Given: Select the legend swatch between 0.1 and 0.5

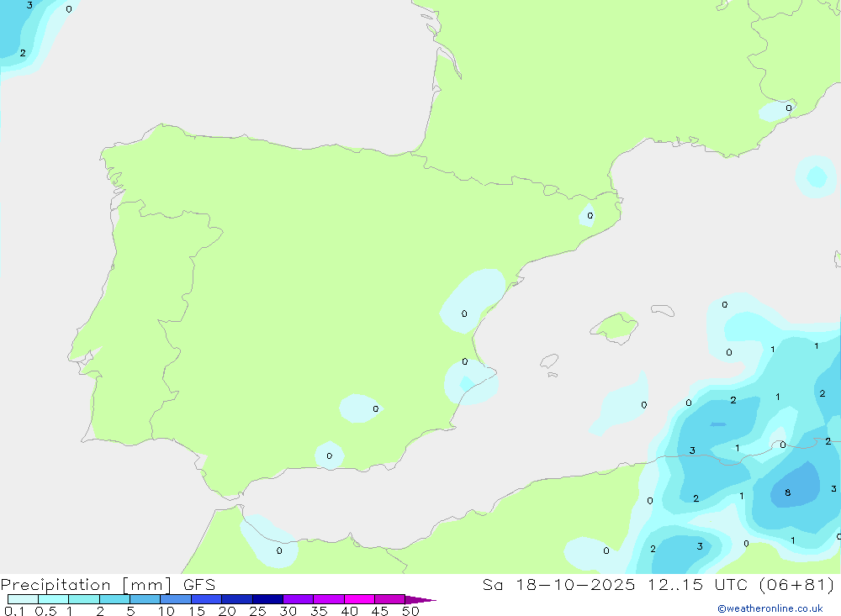Looking at the screenshot, I should pyautogui.click(x=23, y=599).
